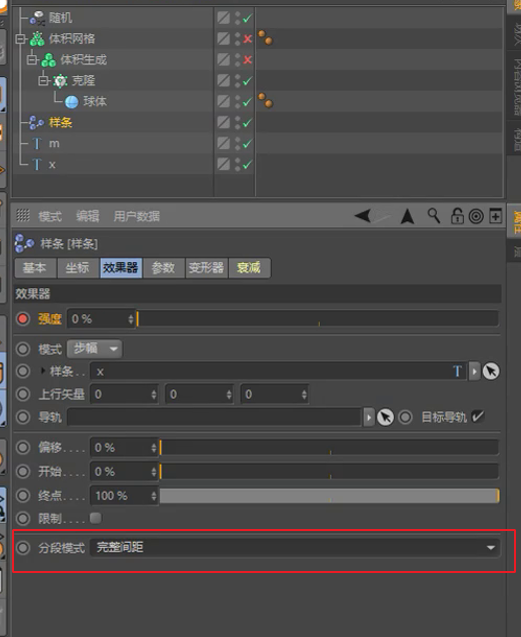
Task: Select the 球体 object name
Action: 95,102
